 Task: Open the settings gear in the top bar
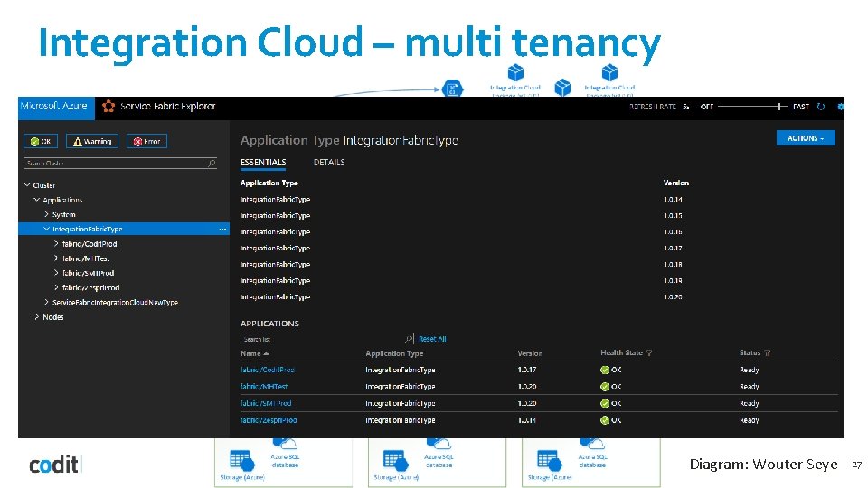tap(840, 107)
